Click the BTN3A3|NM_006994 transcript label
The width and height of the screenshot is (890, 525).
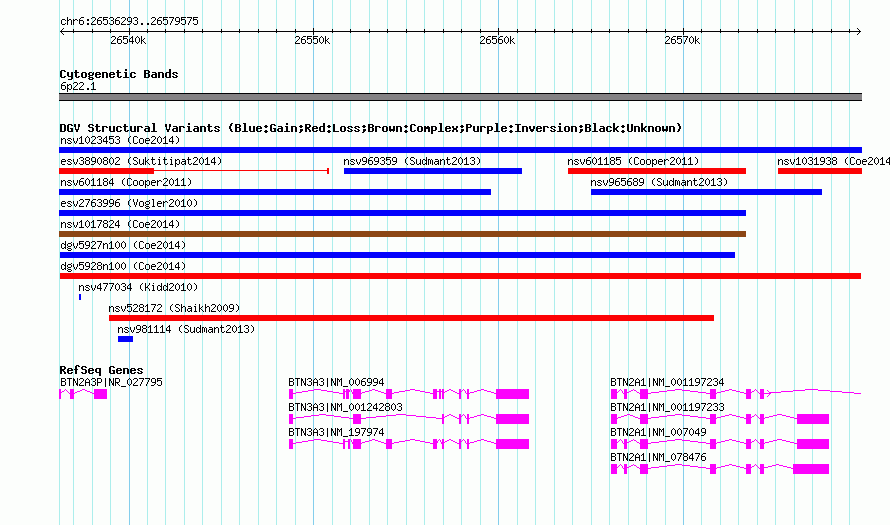pos(336,382)
